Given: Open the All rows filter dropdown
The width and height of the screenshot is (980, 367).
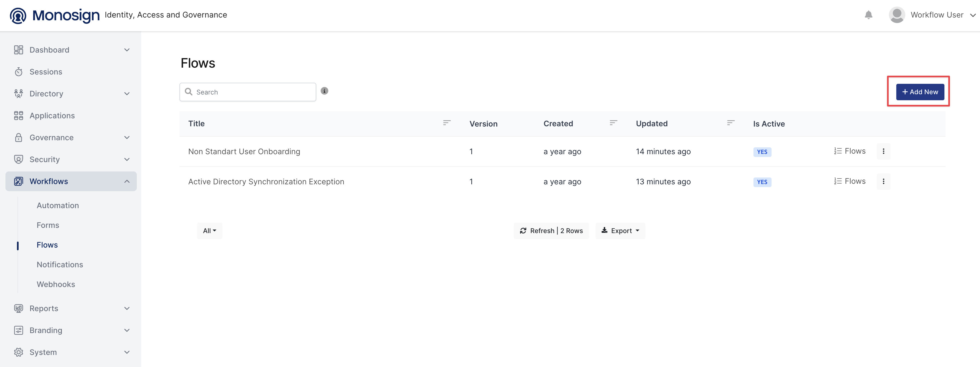Looking at the screenshot, I should pyautogui.click(x=209, y=231).
